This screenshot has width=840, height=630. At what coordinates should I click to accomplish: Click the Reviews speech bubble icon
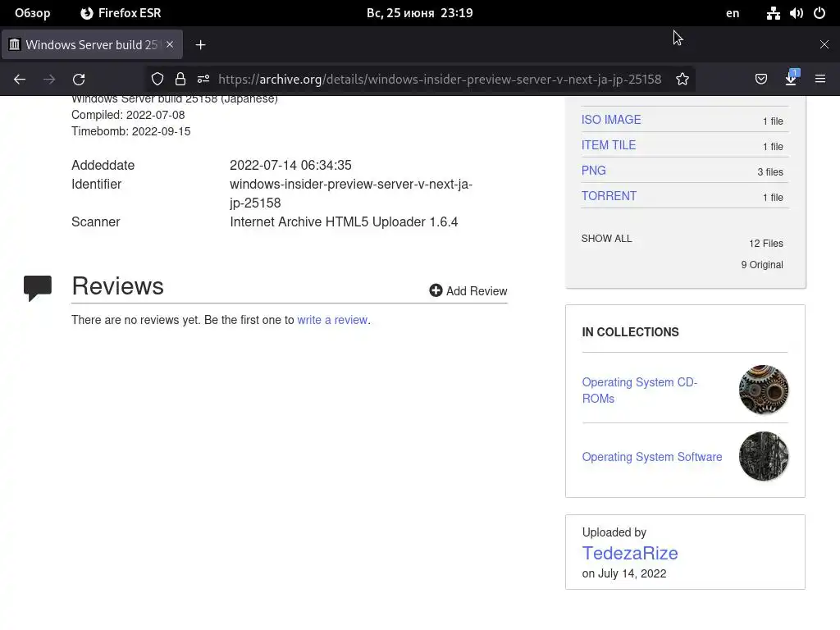point(38,288)
